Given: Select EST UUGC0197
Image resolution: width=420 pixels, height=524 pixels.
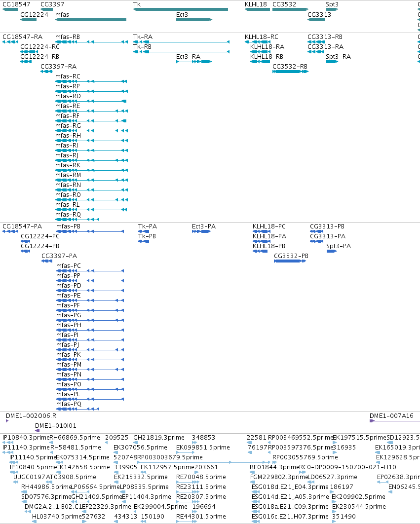Looking at the screenshot, I should pyautogui.click(x=30, y=477).
